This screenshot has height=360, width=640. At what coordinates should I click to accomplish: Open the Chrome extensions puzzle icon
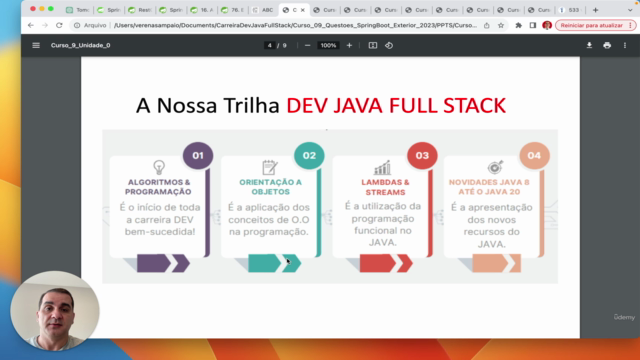click(x=518, y=25)
